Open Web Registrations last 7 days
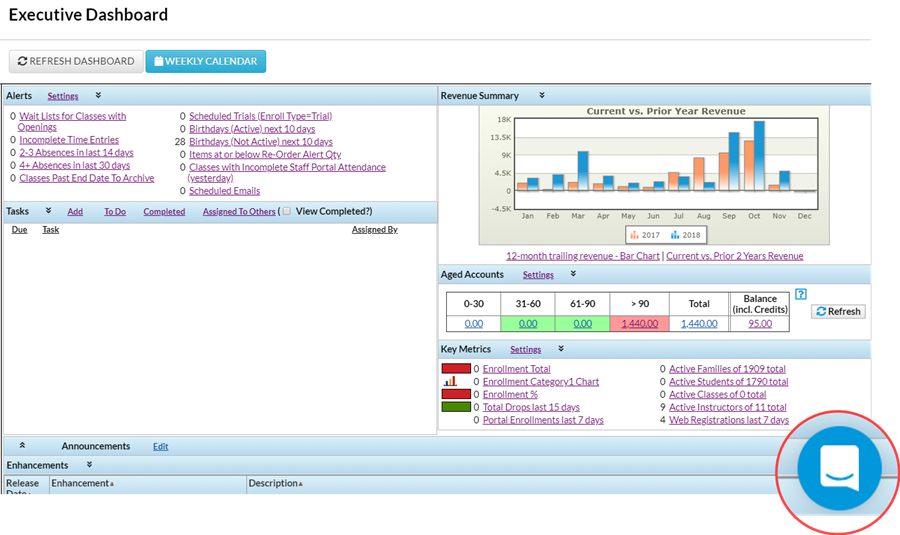The width and height of the screenshot is (900, 535). pos(729,420)
